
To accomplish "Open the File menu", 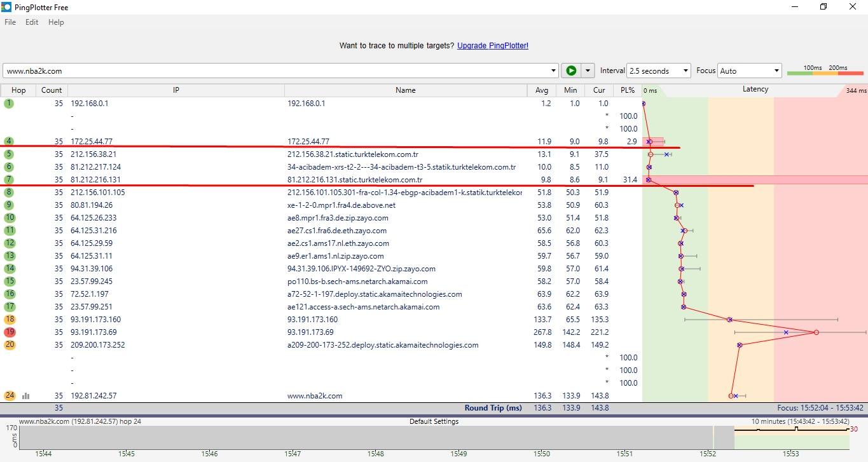I will (10, 22).
